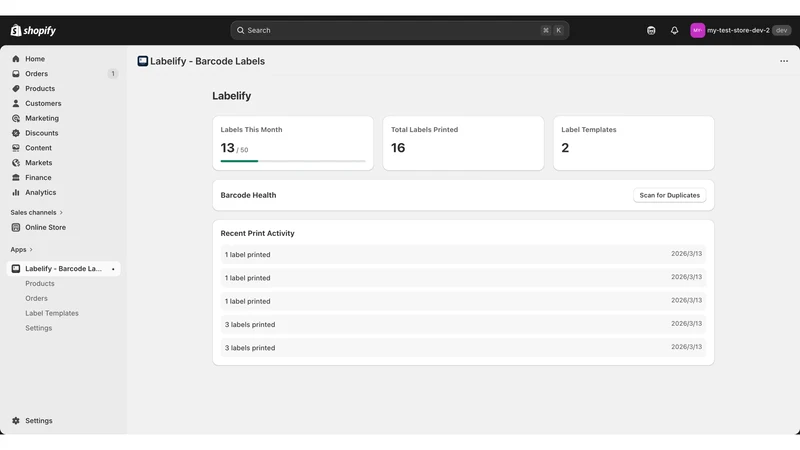Click the Labelify page heading

pyautogui.click(x=232, y=96)
